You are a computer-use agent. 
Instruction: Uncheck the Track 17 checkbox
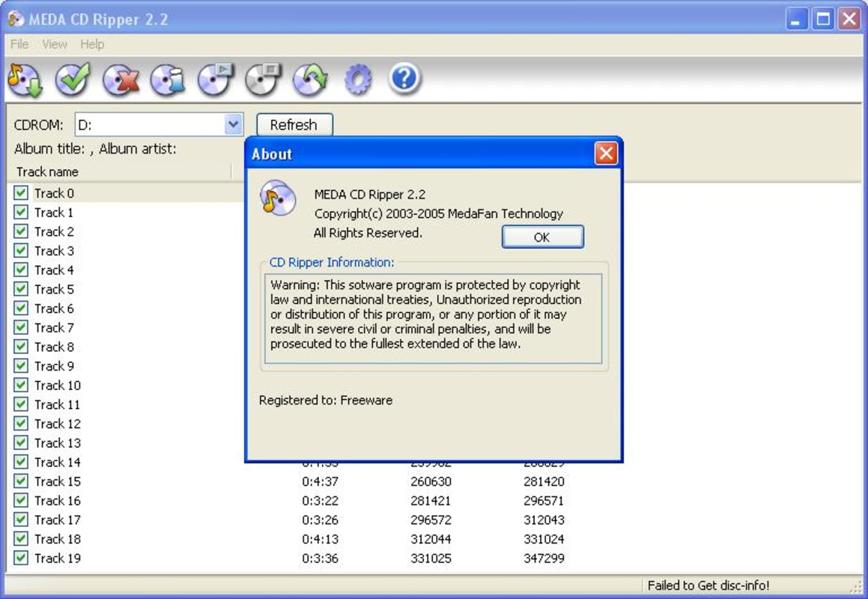click(x=21, y=520)
